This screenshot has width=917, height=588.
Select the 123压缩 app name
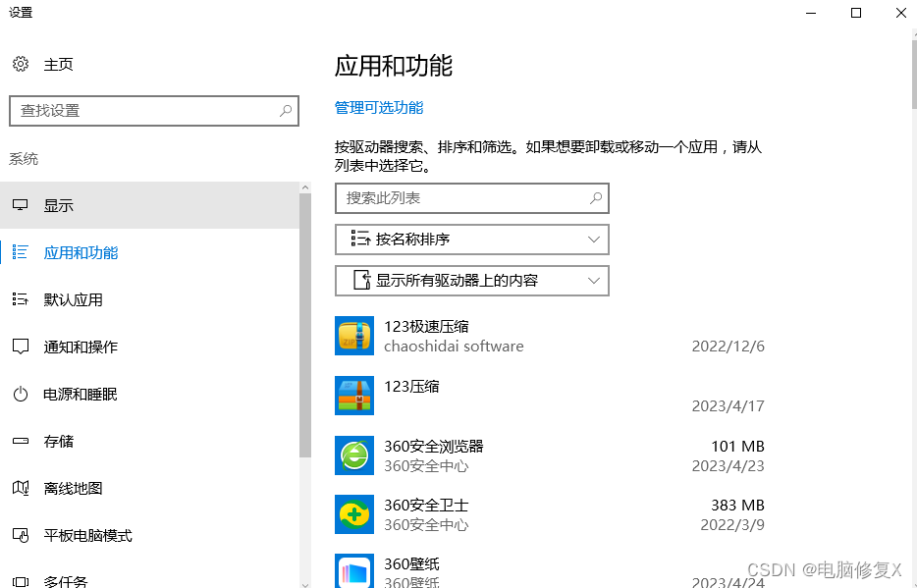[x=411, y=387]
